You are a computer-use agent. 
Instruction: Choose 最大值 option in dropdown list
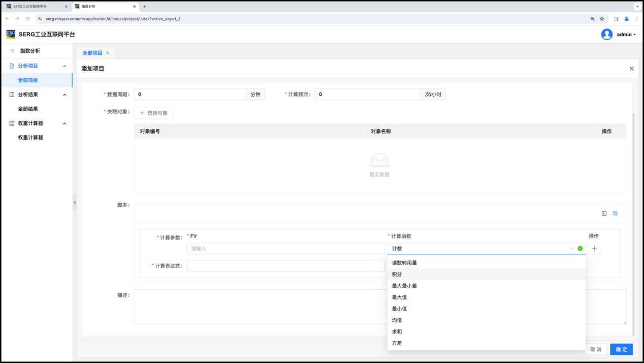pyautogui.click(x=399, y=297)
